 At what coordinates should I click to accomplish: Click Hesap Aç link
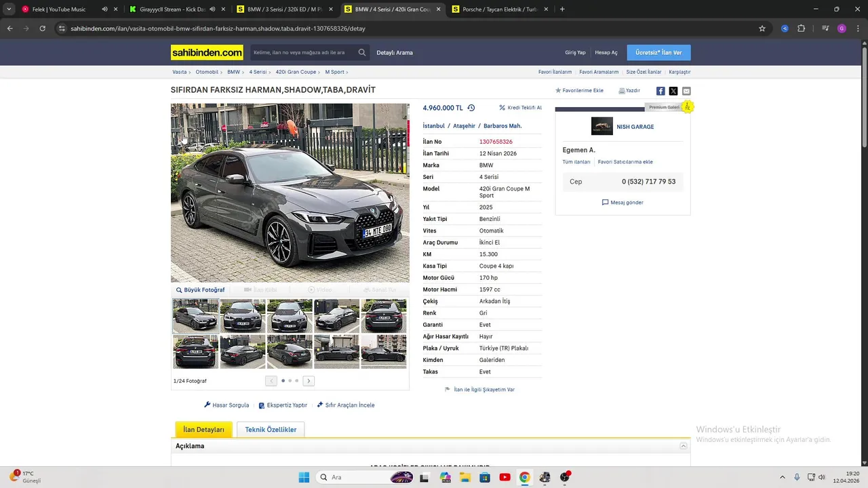(x=606, y=52)
